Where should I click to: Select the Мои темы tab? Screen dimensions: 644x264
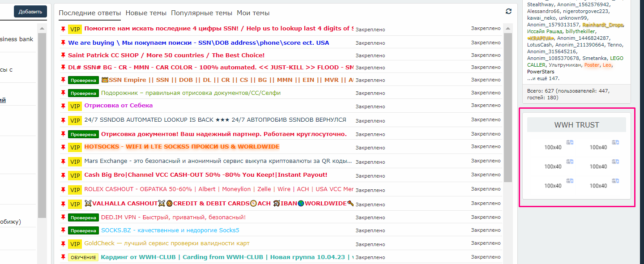(x=253, y=13)
